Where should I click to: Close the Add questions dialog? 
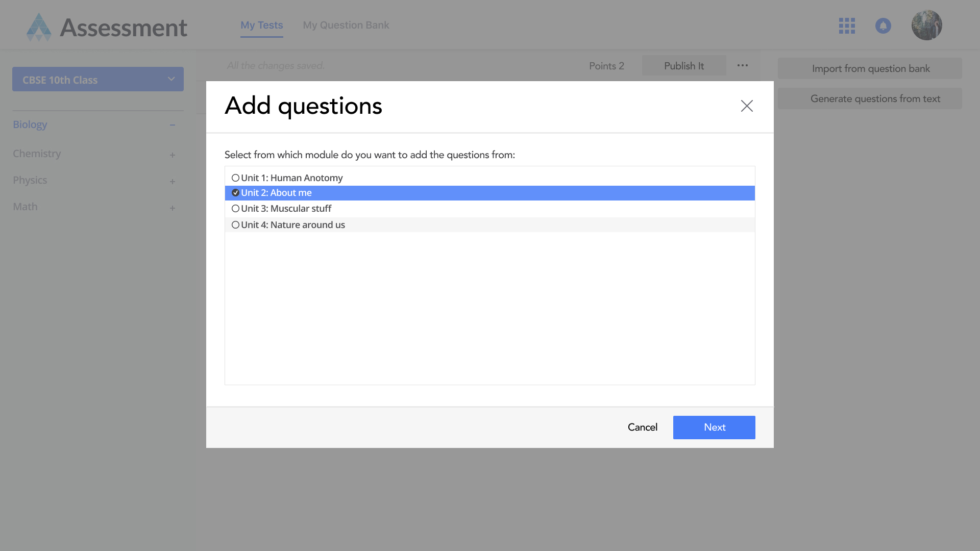point(747,106)
